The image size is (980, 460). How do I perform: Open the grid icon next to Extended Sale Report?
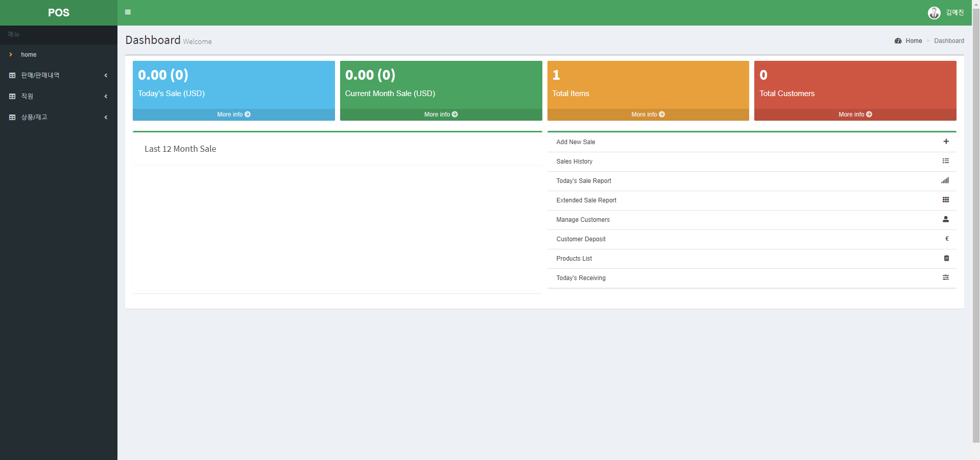[946, 200]
